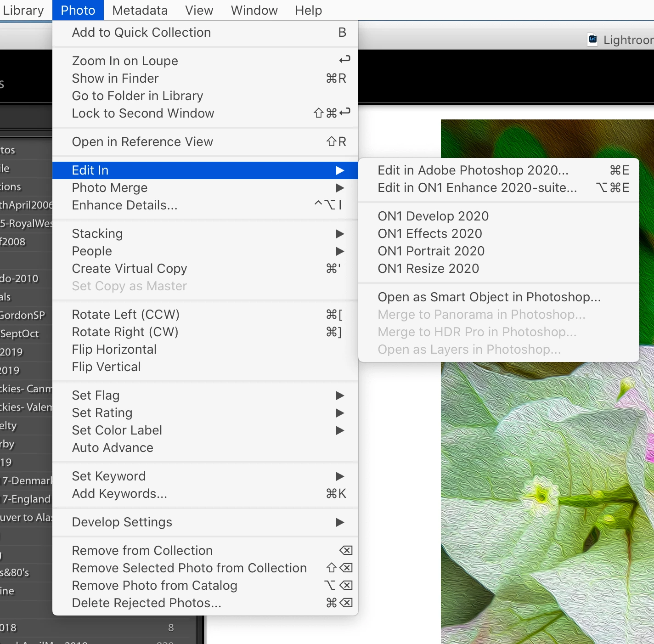The height and width of the screenshot is (644, 654).
Task: Expand the Set Rating submenu
Action: click(x=205, y=413)
